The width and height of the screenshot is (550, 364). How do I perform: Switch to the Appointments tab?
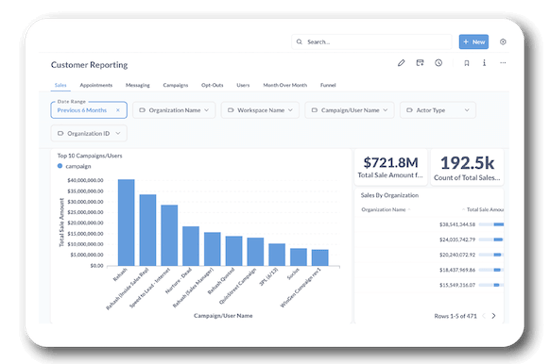(x=96, y=85)
